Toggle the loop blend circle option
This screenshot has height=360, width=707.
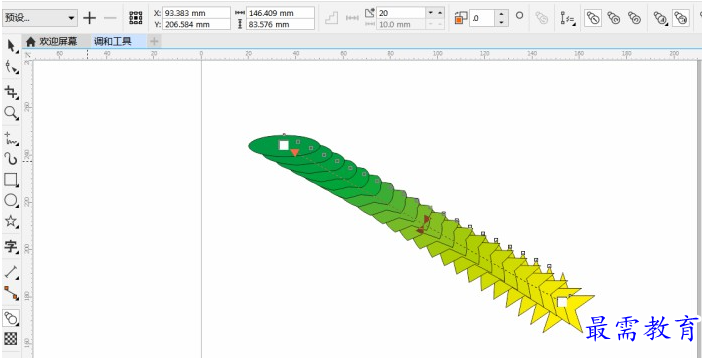519,15
